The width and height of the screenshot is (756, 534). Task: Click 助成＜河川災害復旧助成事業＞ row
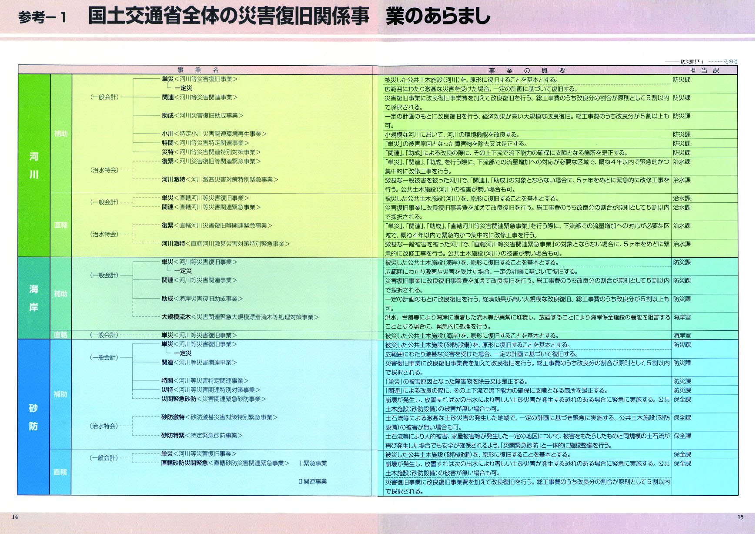tap(202, 116)
